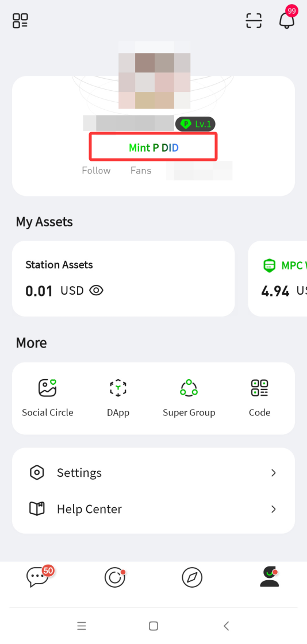Open the Fans list

pyautogui.click(x=141, y=171)
